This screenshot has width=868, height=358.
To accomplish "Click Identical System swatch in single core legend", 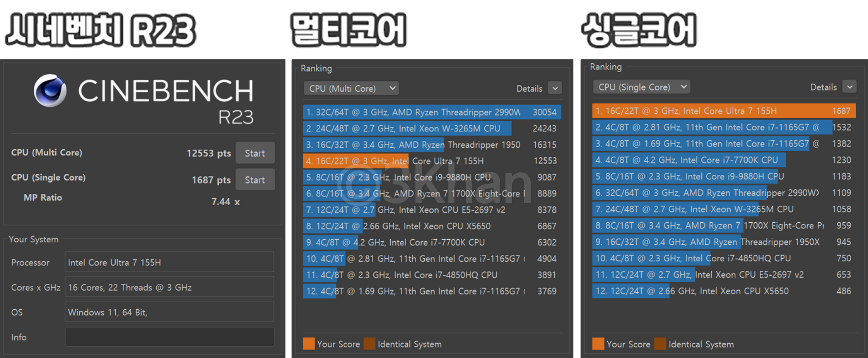I will [x=660, y=344].
